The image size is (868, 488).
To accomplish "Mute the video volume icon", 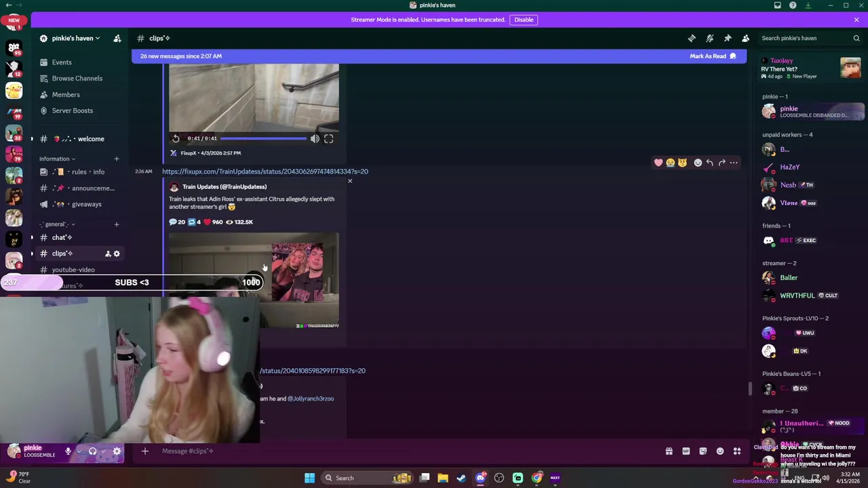I will click(x=315, y=138).
